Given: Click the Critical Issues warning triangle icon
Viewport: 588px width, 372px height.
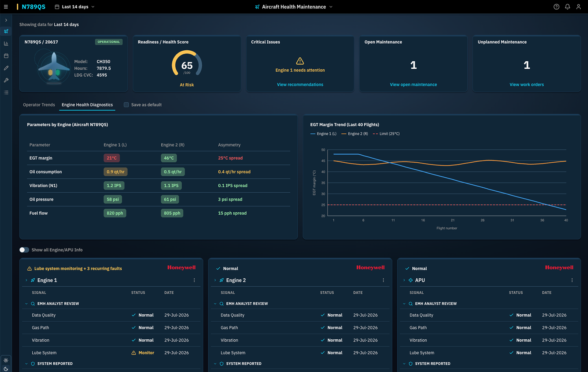Looking at the screenshot, I should [x=300, y=61].
